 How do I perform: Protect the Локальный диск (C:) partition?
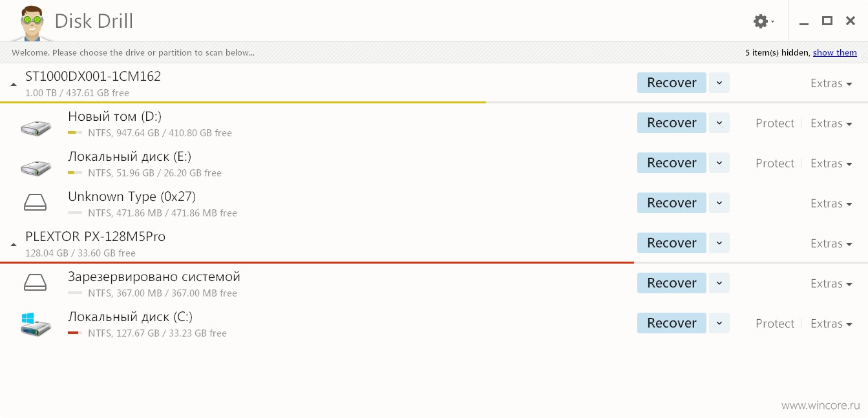[775, 324]
